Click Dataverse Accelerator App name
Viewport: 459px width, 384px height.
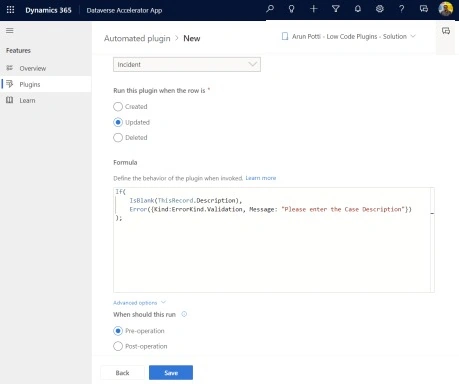(124, 10)
